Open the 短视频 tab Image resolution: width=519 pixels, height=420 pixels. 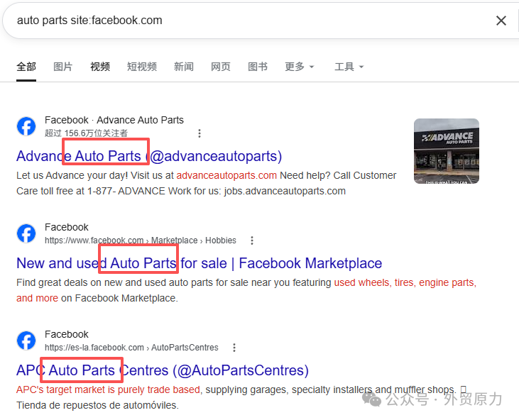pyautogui.click(x=142, y=67)
